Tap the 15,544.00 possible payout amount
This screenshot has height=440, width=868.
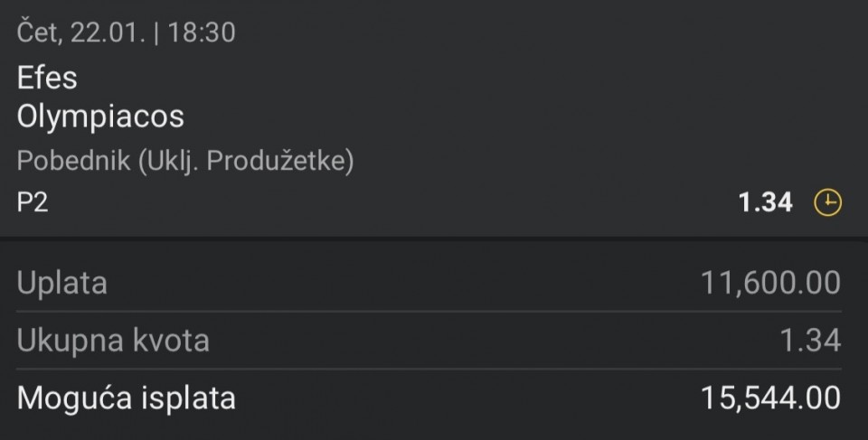(770, 398)
